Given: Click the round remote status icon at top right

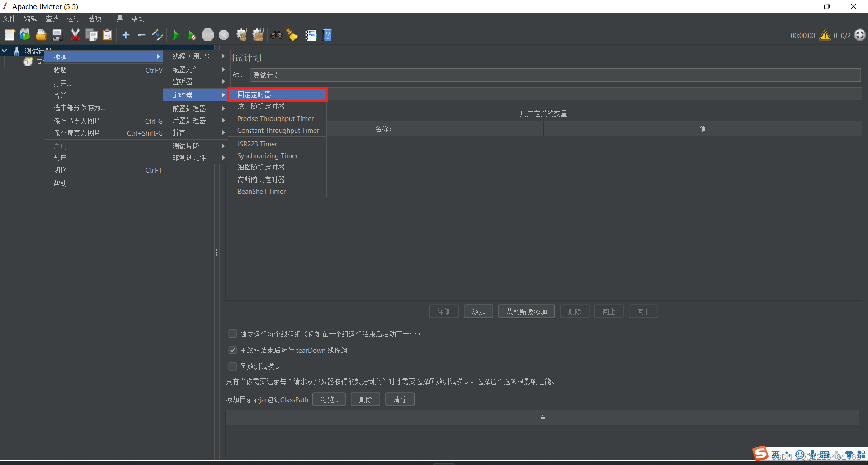Looking at the screenshot, I should point(860,35).
